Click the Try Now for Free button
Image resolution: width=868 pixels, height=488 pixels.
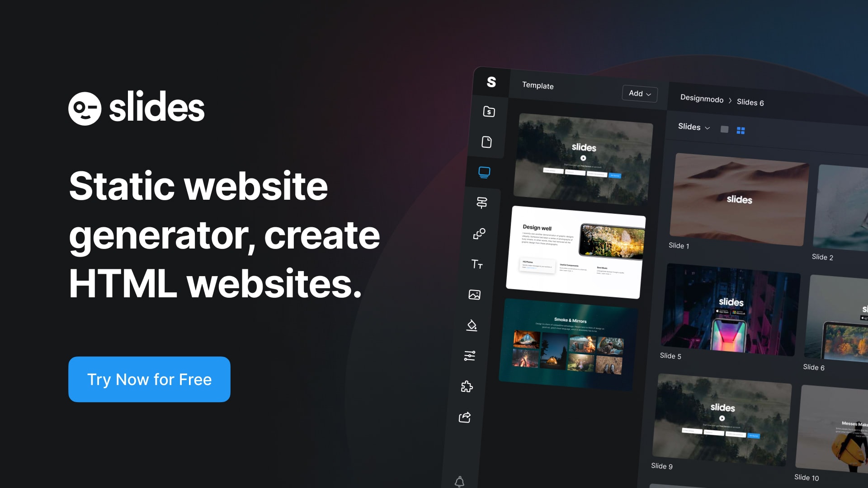pos(149,379)
